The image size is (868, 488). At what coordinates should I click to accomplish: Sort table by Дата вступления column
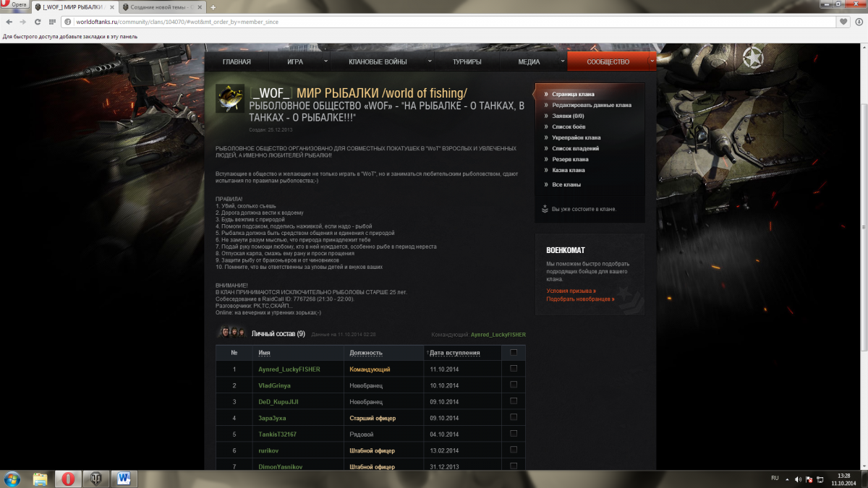(454, 353)
